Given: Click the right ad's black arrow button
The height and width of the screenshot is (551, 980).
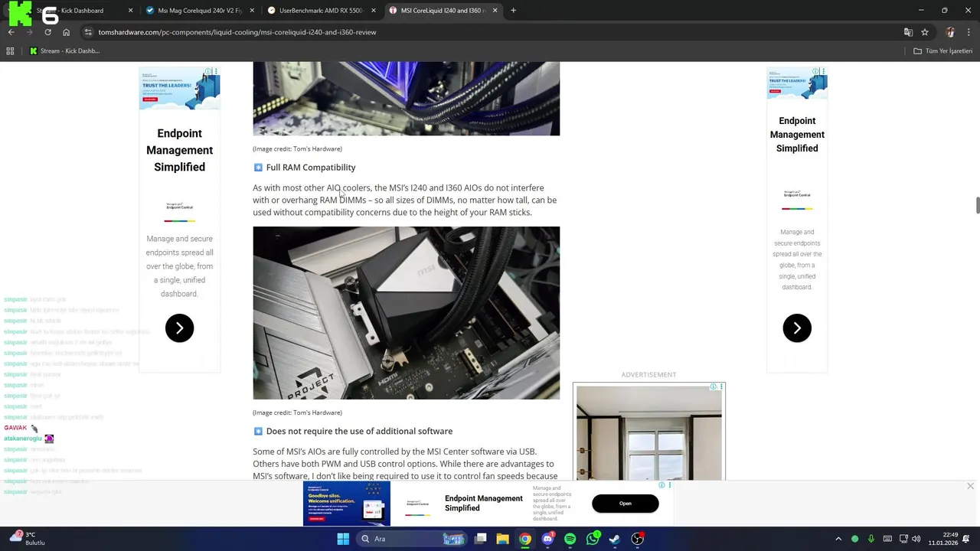Looking at the screenshot, I should (797, 328).
